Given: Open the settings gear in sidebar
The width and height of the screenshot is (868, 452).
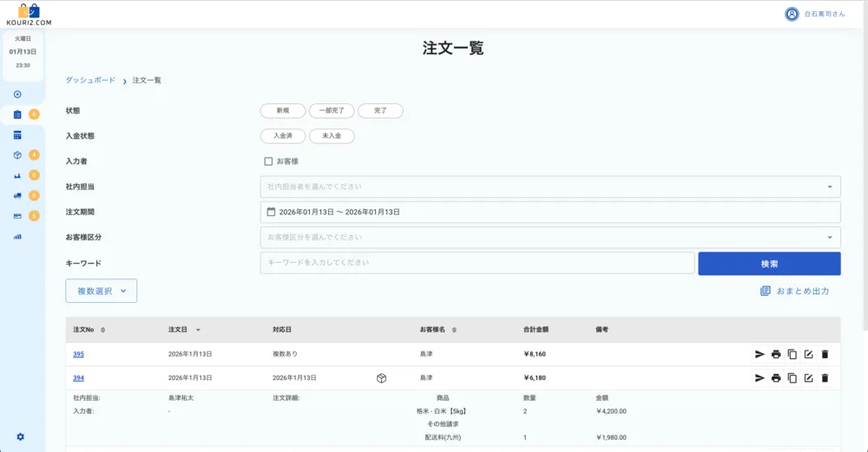Looking at the screenshot, I should click(21, 437).
